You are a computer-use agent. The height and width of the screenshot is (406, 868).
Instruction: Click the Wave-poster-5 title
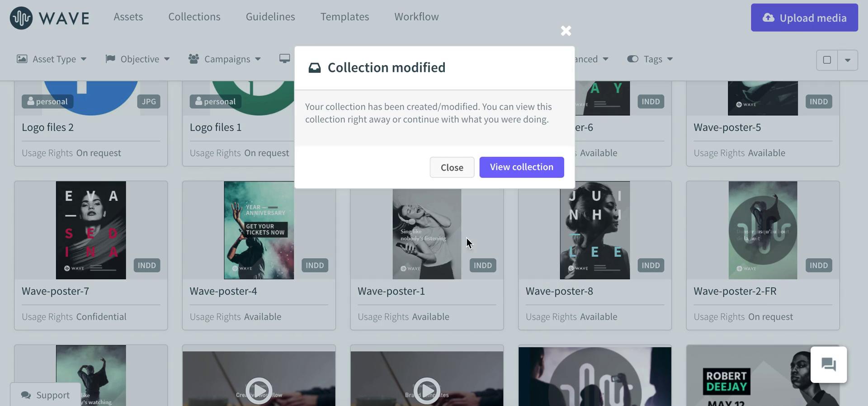(727, 127)
